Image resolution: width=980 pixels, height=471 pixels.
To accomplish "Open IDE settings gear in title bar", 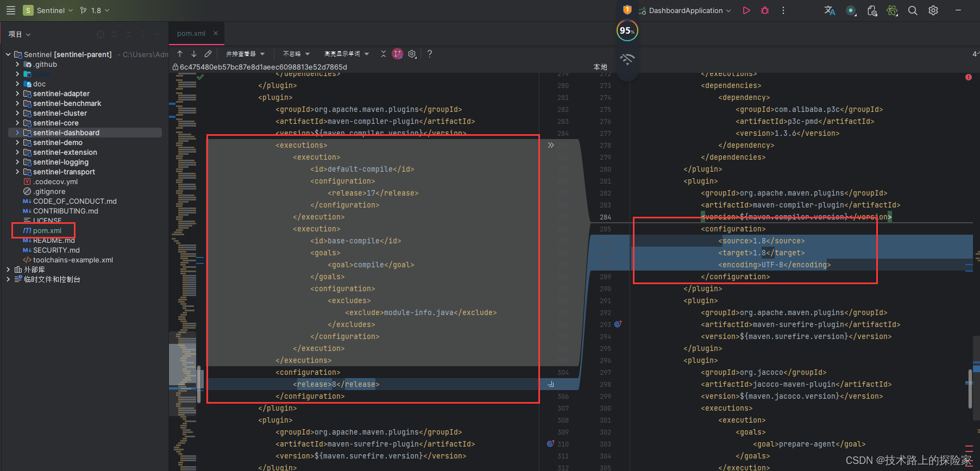I will pos(933,10).
